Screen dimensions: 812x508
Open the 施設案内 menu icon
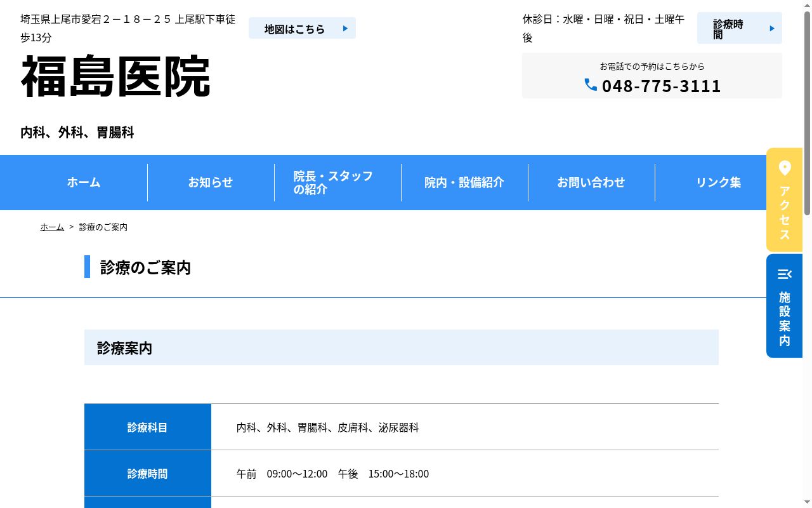(x=785, y=274)
